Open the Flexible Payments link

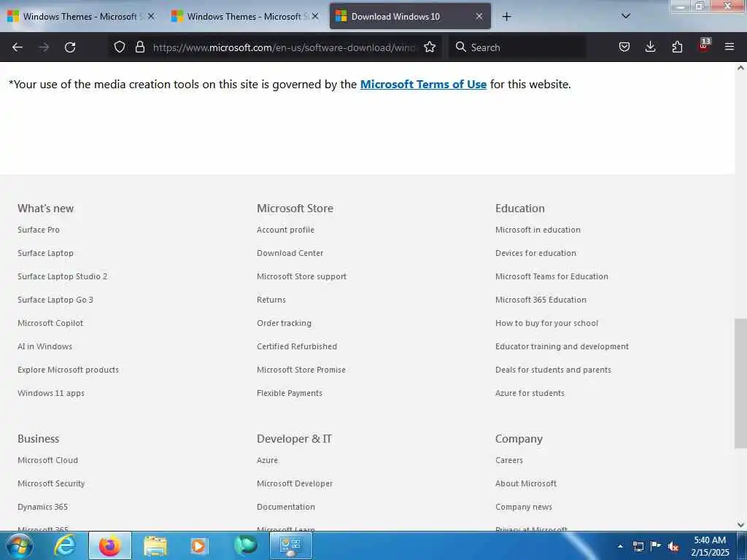point(289,393)
